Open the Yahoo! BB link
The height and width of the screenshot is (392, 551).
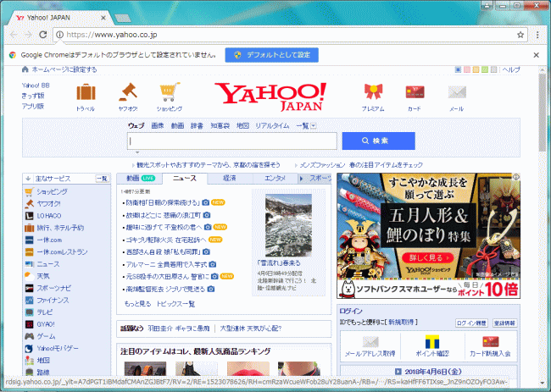36,86
